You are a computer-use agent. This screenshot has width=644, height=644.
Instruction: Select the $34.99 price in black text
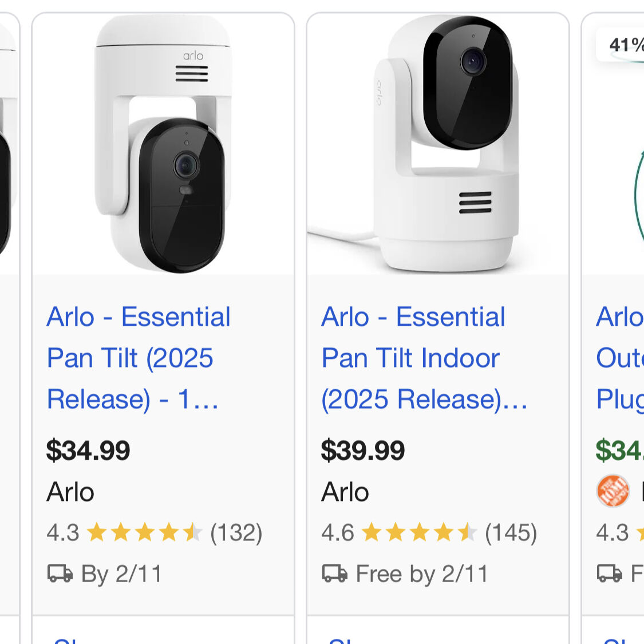pos(88,451)
